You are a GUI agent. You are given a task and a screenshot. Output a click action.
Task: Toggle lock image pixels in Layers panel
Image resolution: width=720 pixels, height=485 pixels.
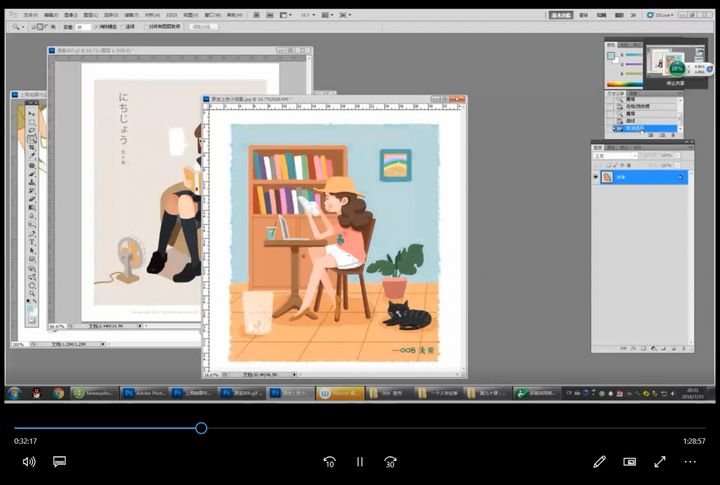(615, 165)
